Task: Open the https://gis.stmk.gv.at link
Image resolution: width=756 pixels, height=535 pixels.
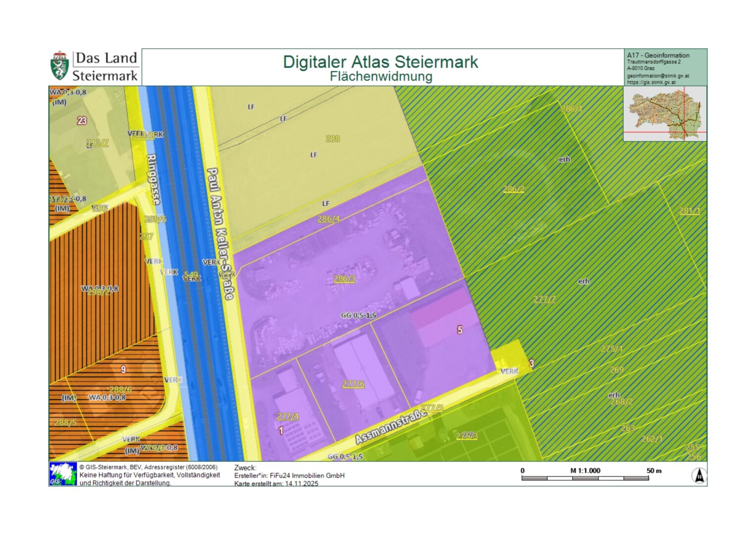Action: point(651,82)
